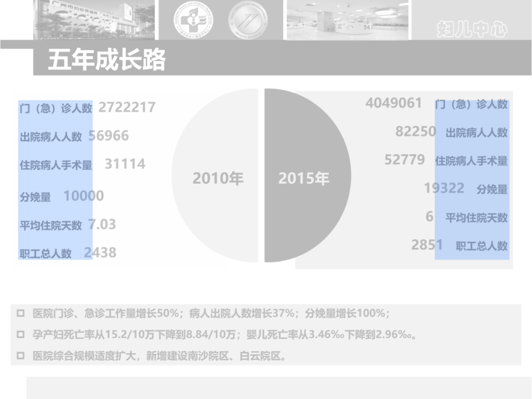Select the value 4049061
The width and height of the screenshot is (532, 399).
tap(394, 103)
